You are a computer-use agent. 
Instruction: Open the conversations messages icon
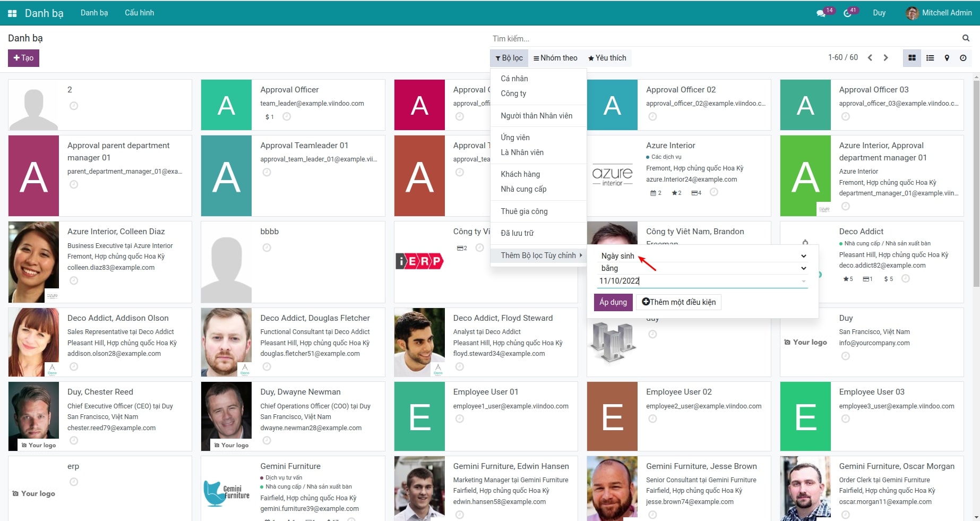[821, 13]
